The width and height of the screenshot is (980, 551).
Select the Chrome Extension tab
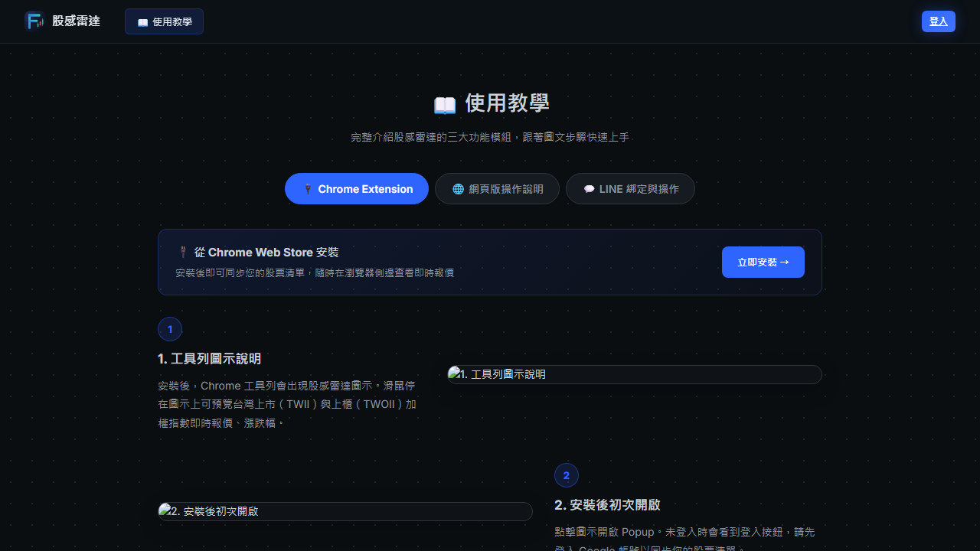point(357,189)
